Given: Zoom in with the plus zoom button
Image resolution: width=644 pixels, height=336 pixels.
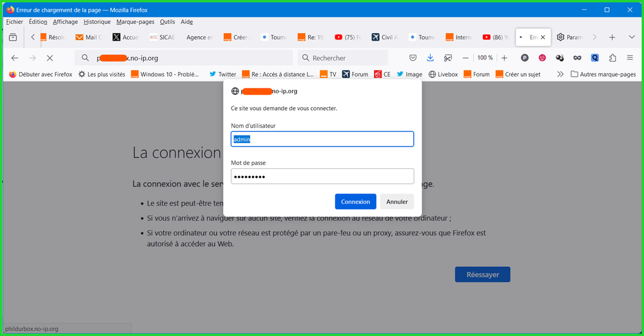Looking at the screenshot, I should click(x=504, y=58).
